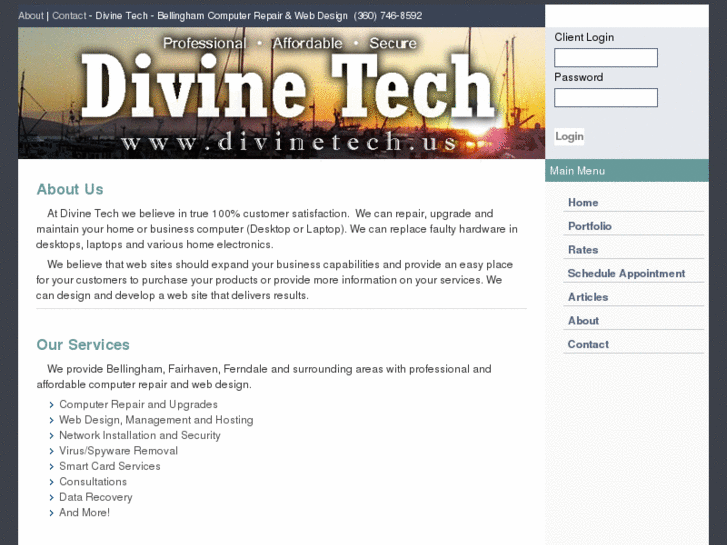Open Articles from Main Menu
The height and width of the screenshot is (545, 727).
pyautogui.click(x=588, y=297)
